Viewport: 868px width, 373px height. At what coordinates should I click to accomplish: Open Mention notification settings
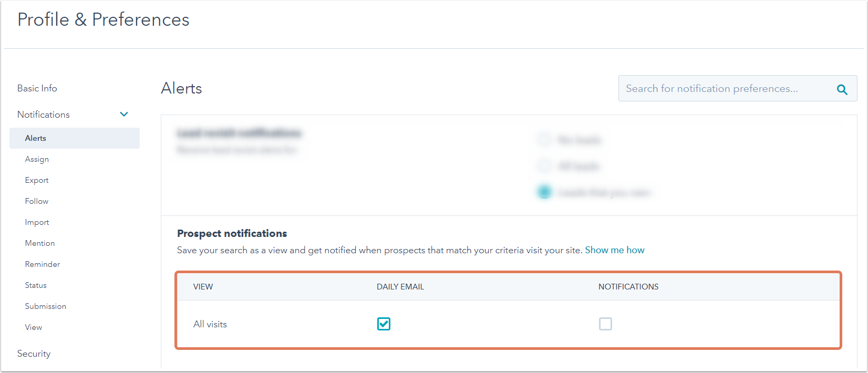pos(40,243)
